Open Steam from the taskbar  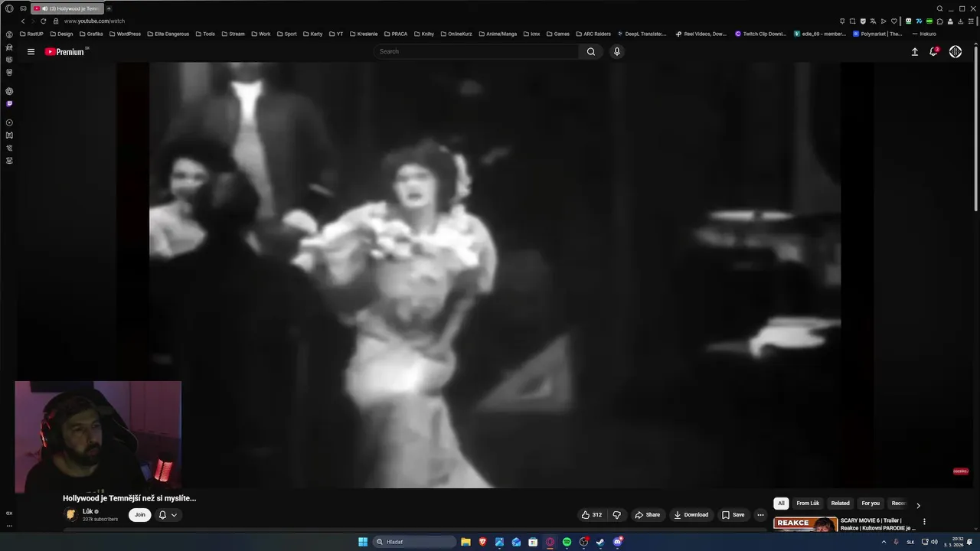point(600,542)
